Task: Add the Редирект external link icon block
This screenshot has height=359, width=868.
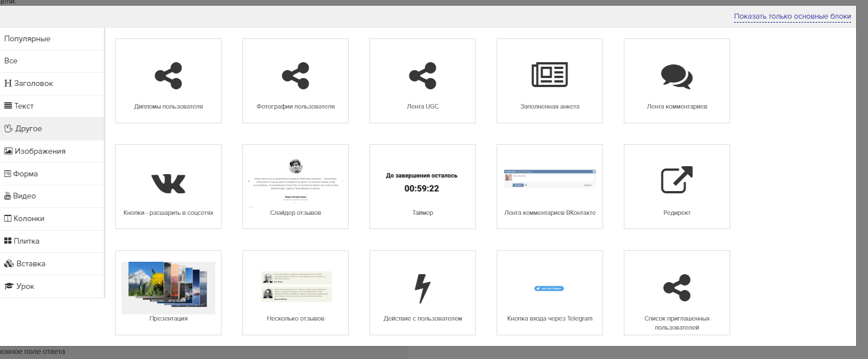Action: (x=676, y=180)
